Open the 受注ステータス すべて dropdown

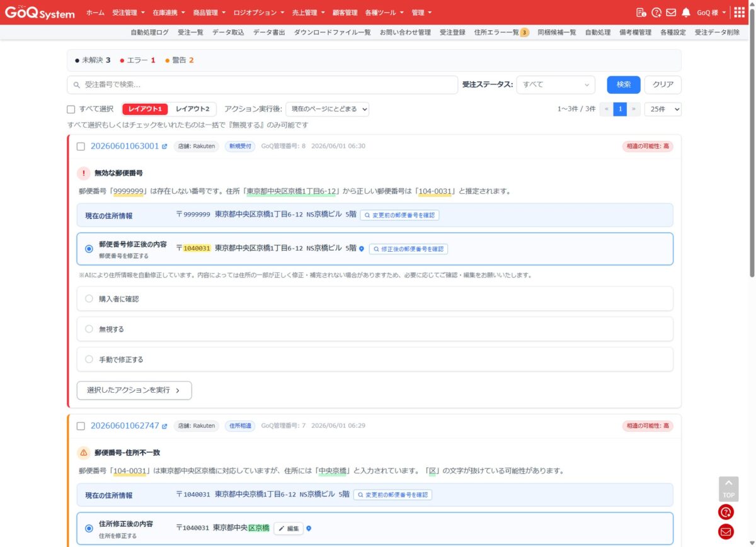coord(556,84)
